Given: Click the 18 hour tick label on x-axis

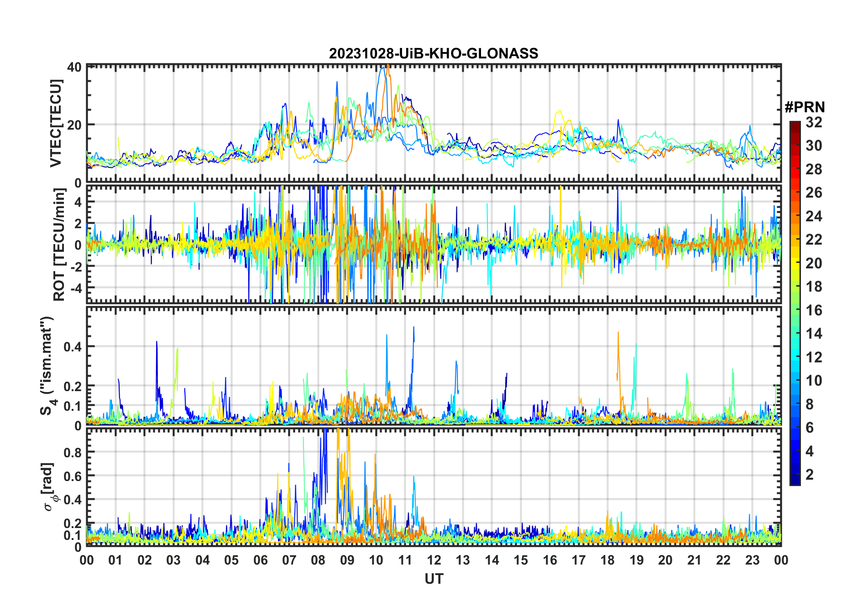Looking at the screenshot, I should coord(607,560).
